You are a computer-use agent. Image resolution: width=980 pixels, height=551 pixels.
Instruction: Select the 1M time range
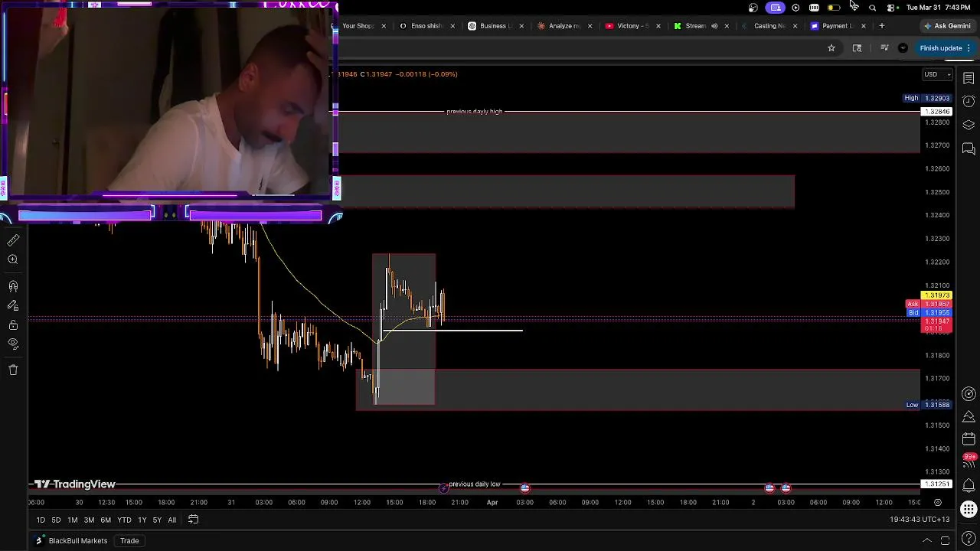coord(72,520)
